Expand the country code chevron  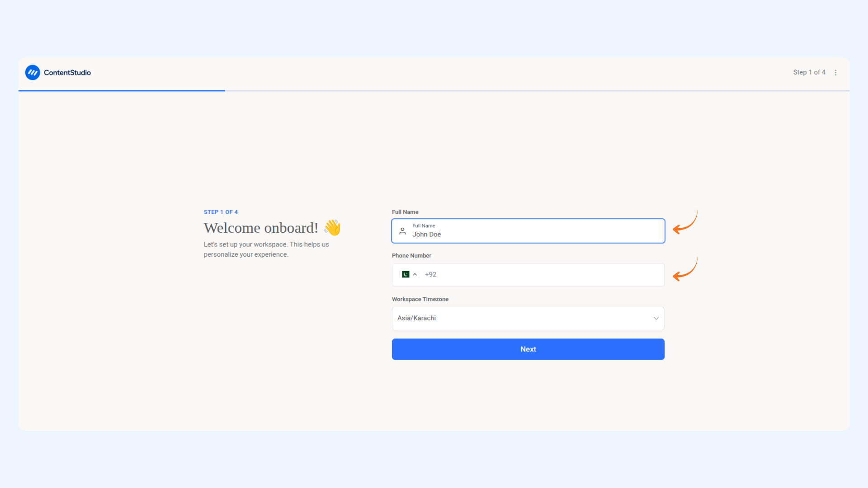tap(415, 274)
